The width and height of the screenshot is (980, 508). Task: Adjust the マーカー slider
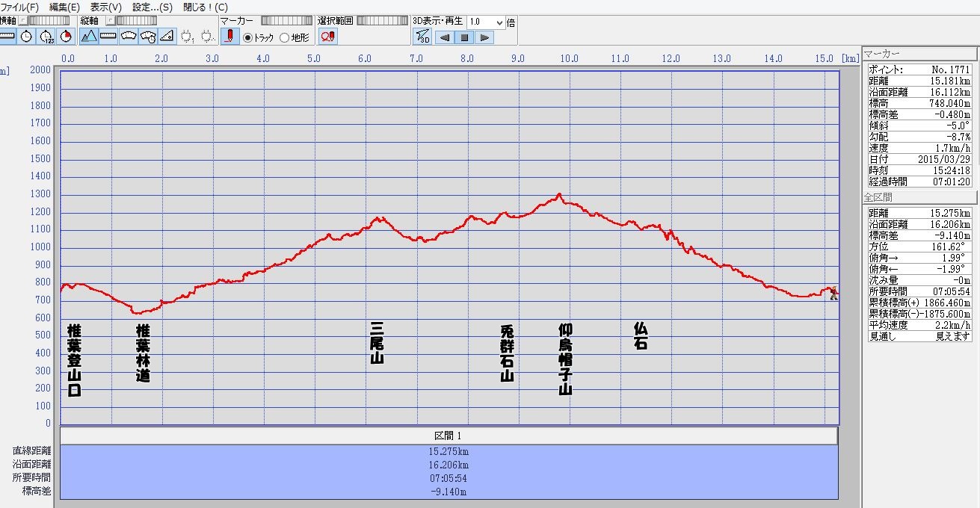(x=286, y=21)
